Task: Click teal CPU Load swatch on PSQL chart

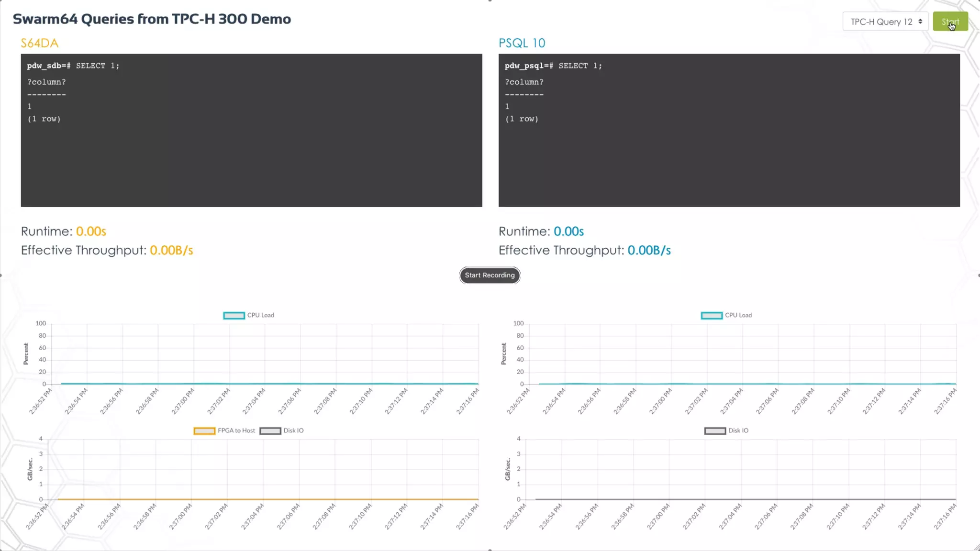Action: [712, 315]
